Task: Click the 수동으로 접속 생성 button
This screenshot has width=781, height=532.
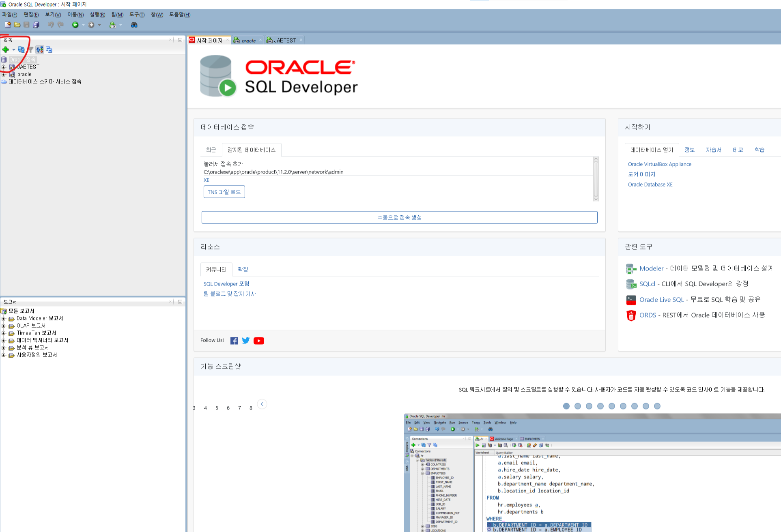Action: (x=399, y=217)
